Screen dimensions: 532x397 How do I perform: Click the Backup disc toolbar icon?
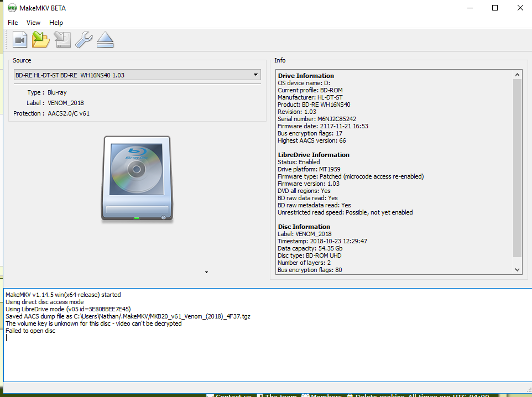pyautogui.click(x=62, y=40)
